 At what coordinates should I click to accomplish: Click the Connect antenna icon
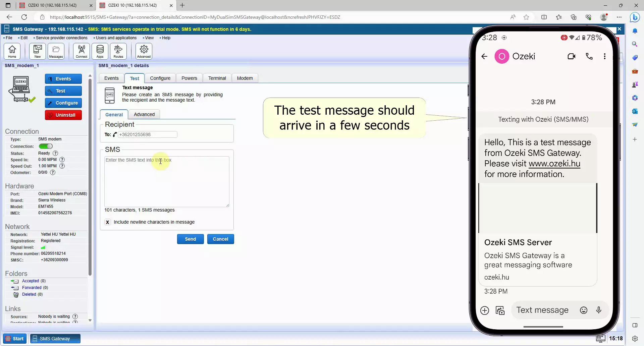(x=82, y=51)
